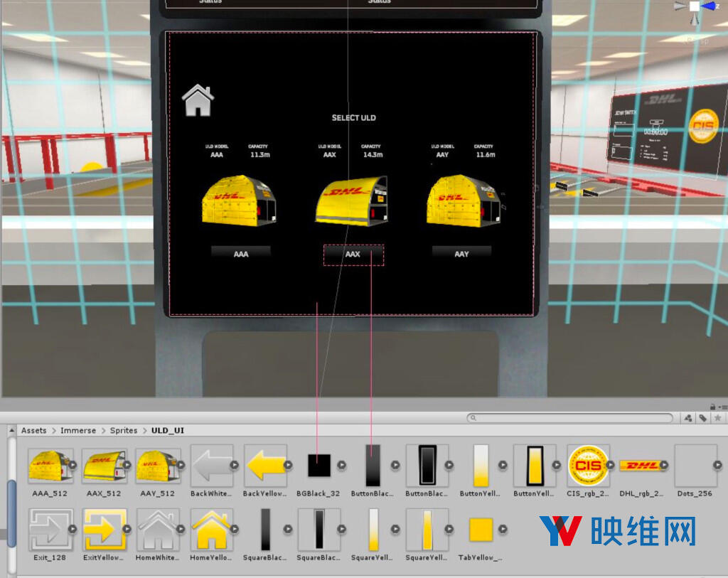Select the BackYellow arrow sprite

(264, 465)
